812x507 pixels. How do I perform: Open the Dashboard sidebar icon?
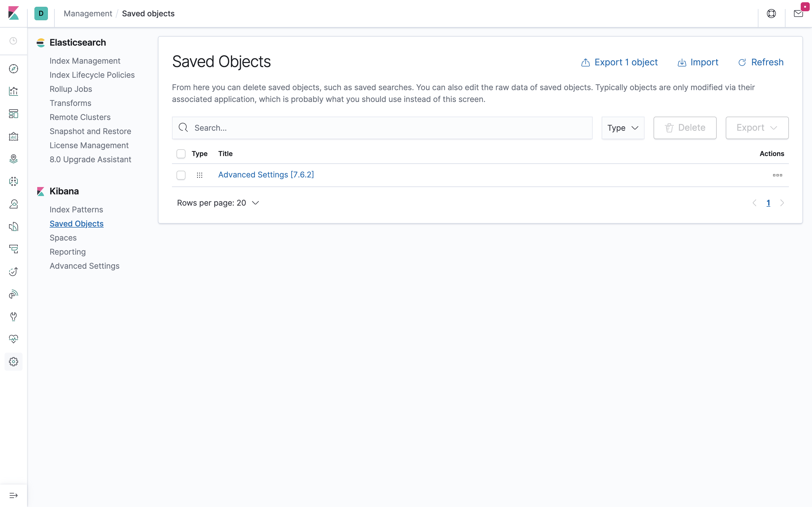coord(14,114)
